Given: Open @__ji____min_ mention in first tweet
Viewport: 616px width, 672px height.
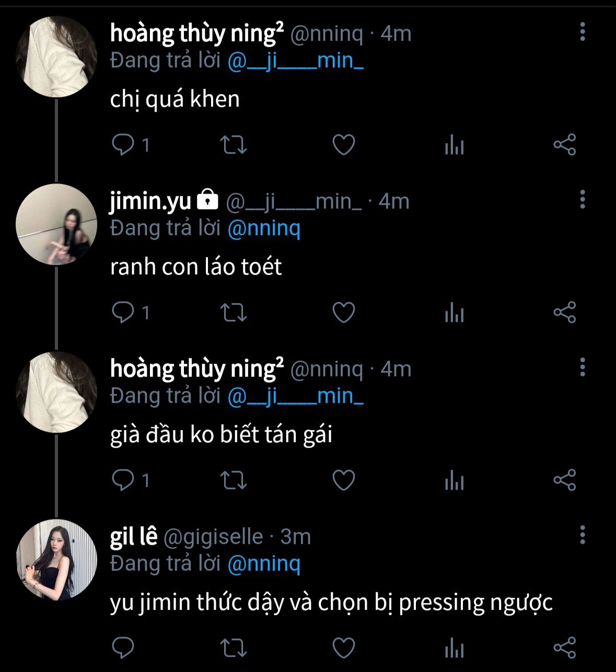Looking at the screenshot, I should coord(295,61).
